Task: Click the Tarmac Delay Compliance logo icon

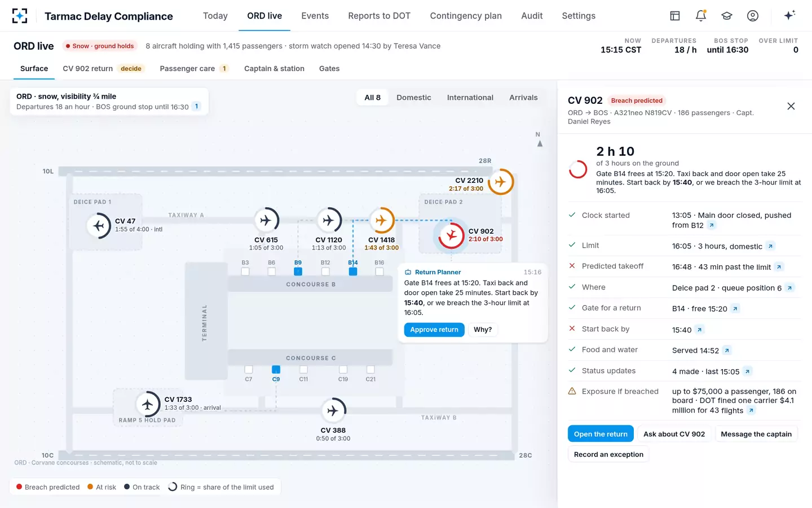Action: (20, 16)
